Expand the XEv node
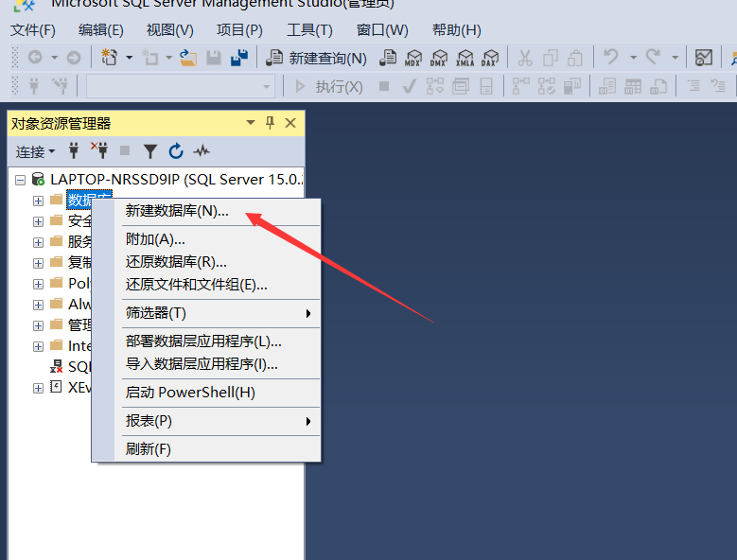The width and height of the screenshot is (737, 560). (38, 389)
